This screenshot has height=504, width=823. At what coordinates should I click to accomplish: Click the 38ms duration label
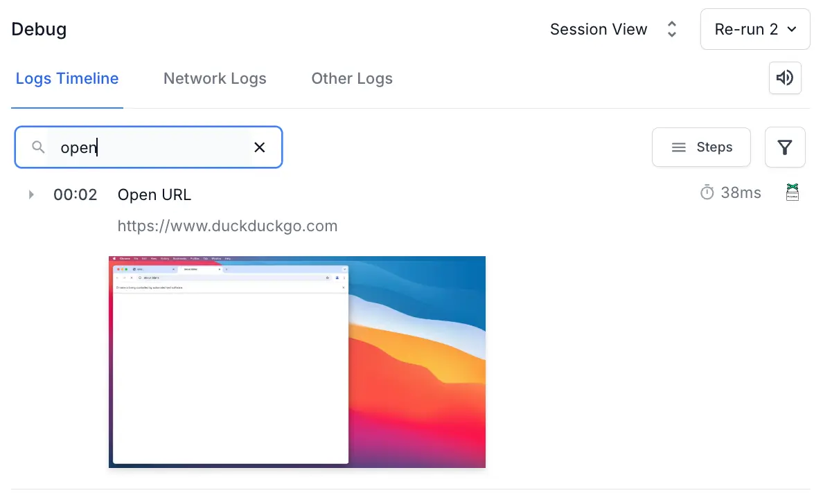(741, 192)
